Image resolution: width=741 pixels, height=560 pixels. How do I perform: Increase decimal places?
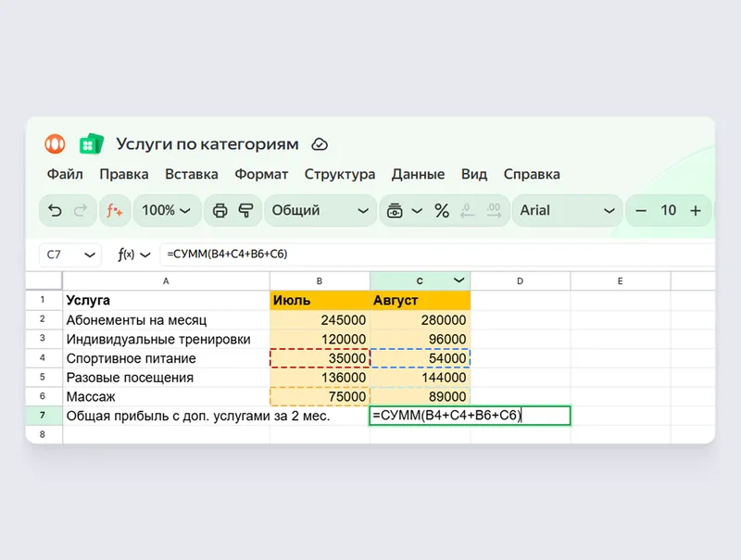coord(494,210)
